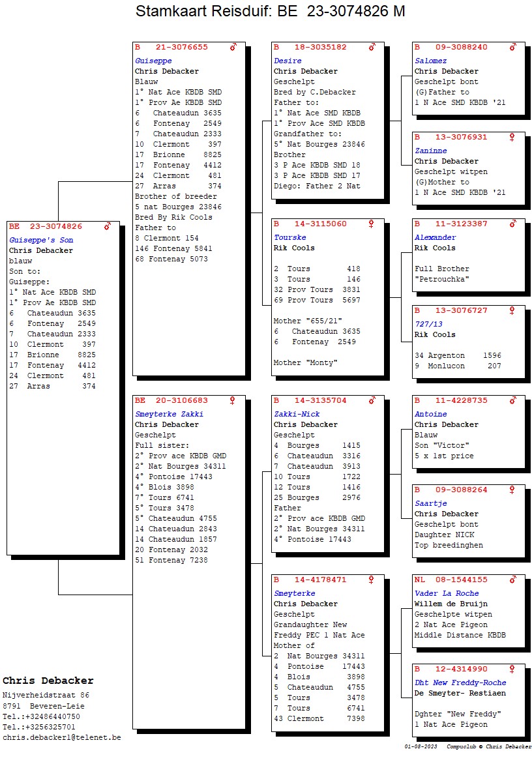
Task: Click the male symbol on Guiseppe's Son card
Action: click(108, 226)
